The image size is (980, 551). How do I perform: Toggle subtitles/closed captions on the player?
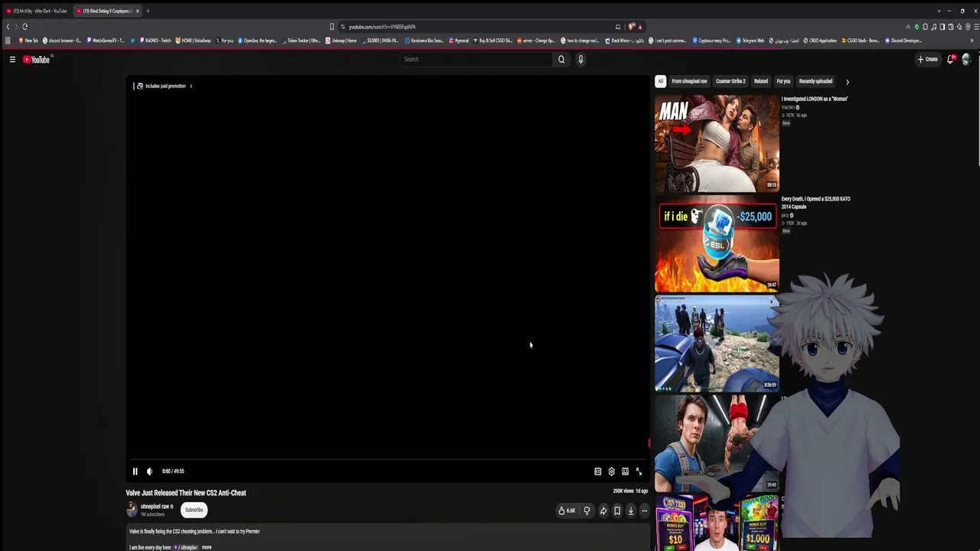[x=598, y=471]
